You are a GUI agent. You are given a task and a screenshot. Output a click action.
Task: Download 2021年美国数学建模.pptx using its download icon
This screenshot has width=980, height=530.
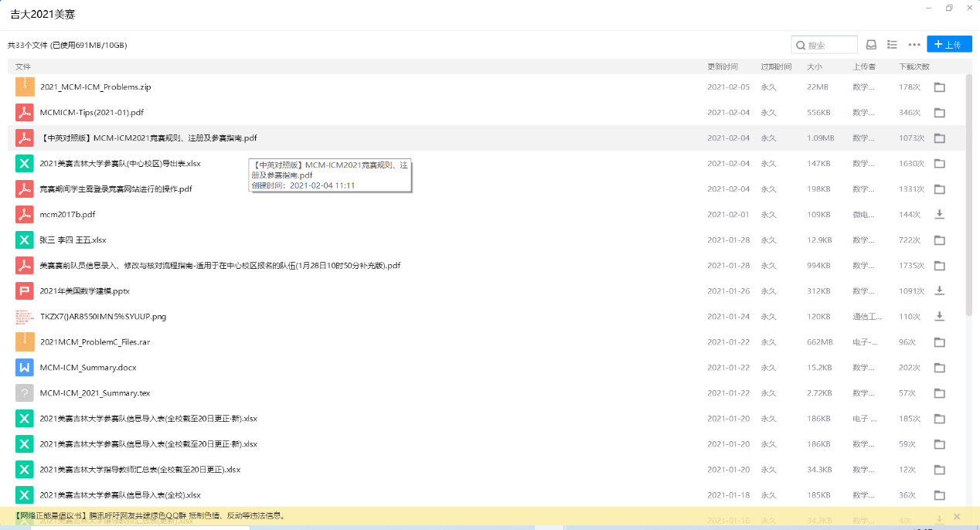click(940, 290)
